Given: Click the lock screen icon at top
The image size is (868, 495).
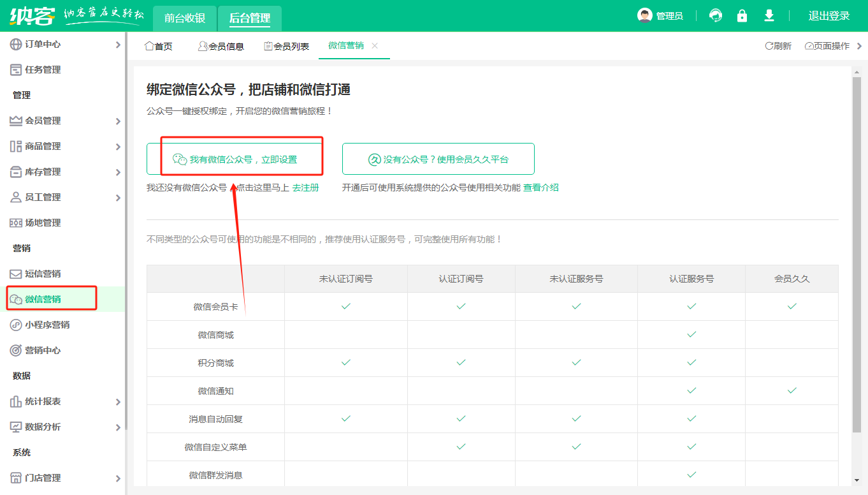Looking at the screenshot, I should pos(741,15).
